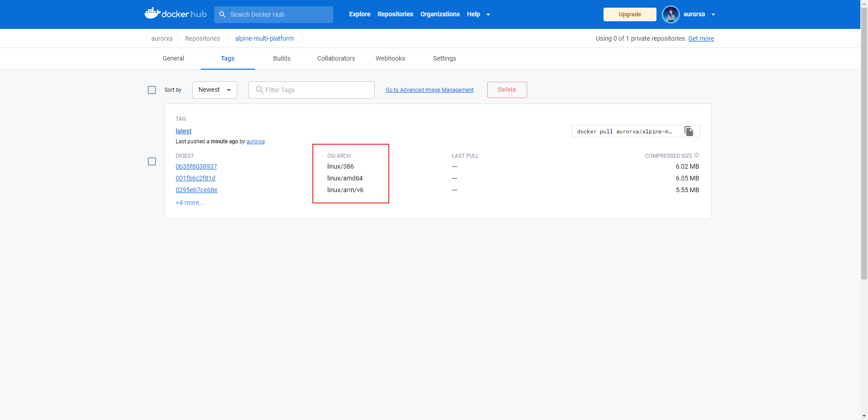Copy the docker pull command
Image resolution: width=868 pixels, height=420 pixels.
689,131
